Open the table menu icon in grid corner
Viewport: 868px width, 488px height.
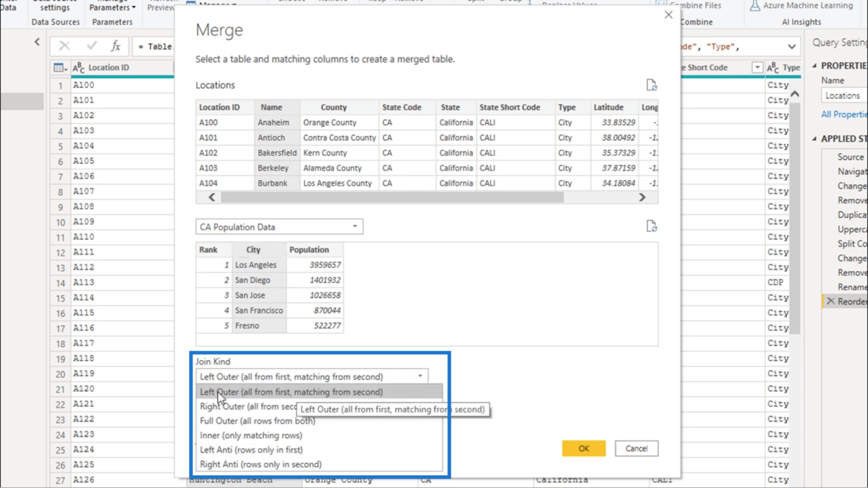(x=60, y=68)
